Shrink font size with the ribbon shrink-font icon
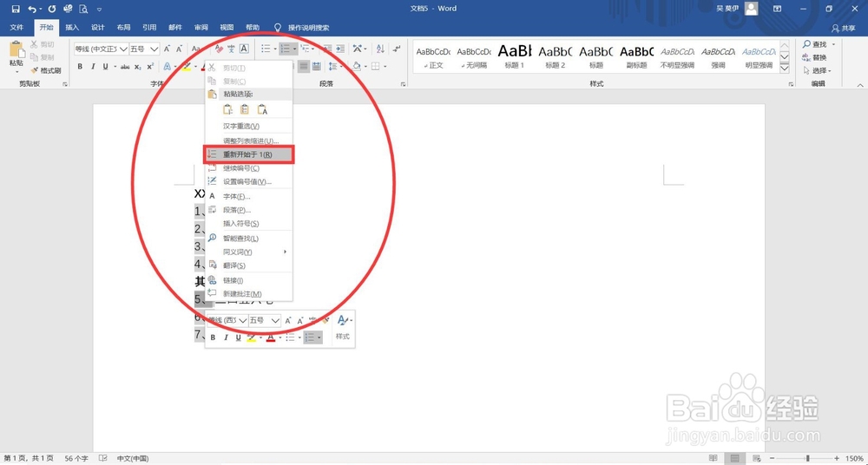The height and width of the screenshot is (465, 868). [x=180, y=49]
